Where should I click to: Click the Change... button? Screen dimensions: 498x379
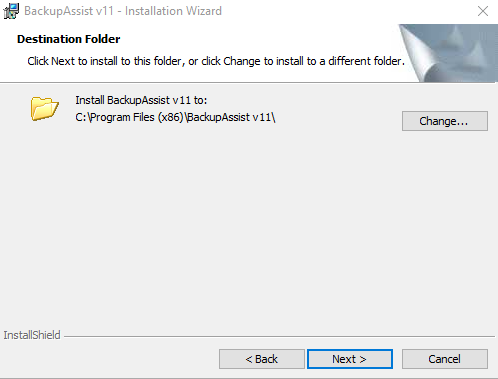pyautogui.click(x=445, y=121)
